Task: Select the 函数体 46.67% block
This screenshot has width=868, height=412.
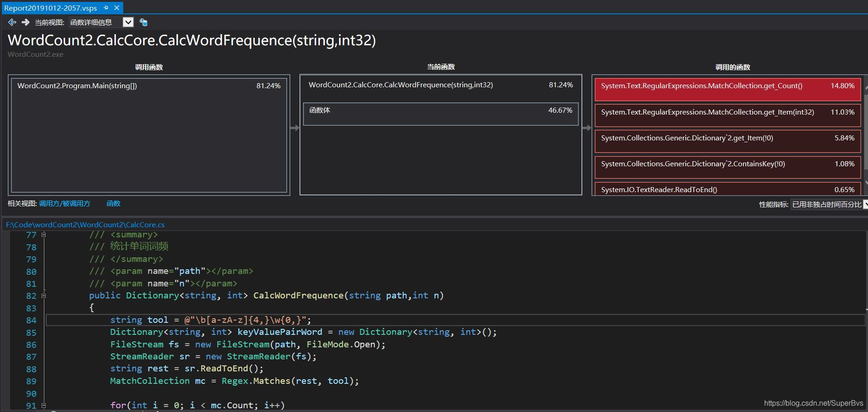Action: [441, 114]
